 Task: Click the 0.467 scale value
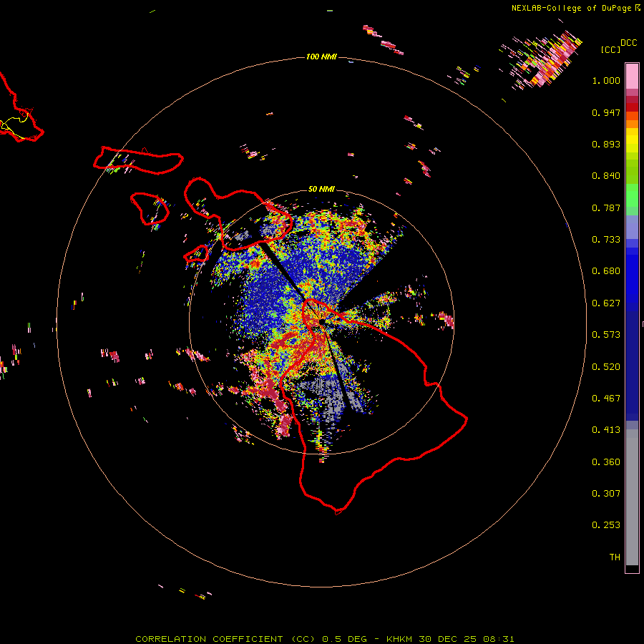[606, 399]
